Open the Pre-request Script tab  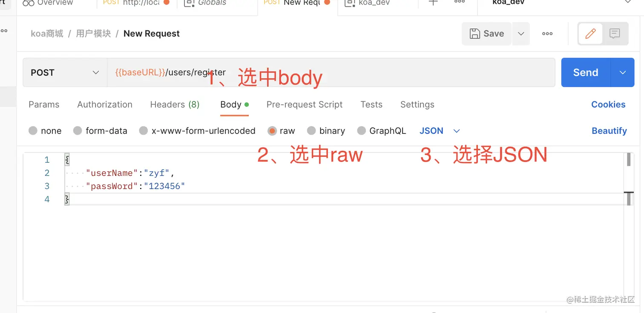[305, 104]
